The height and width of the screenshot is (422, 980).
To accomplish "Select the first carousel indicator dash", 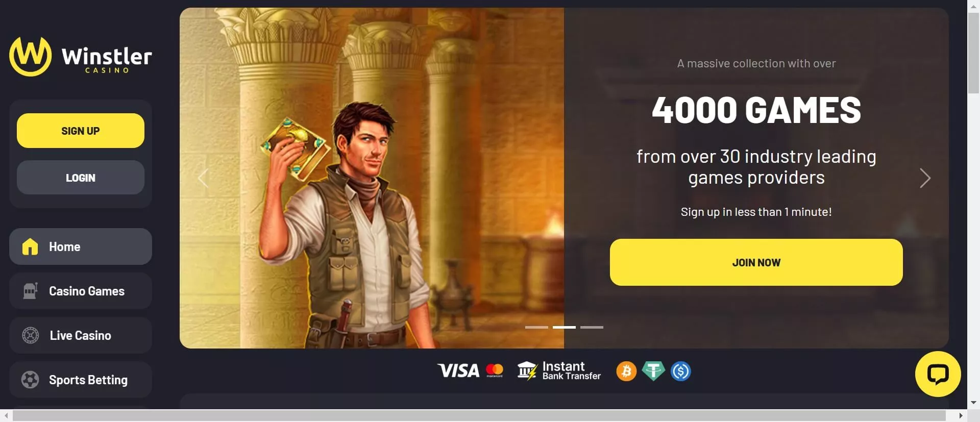I will click(536, 327).
